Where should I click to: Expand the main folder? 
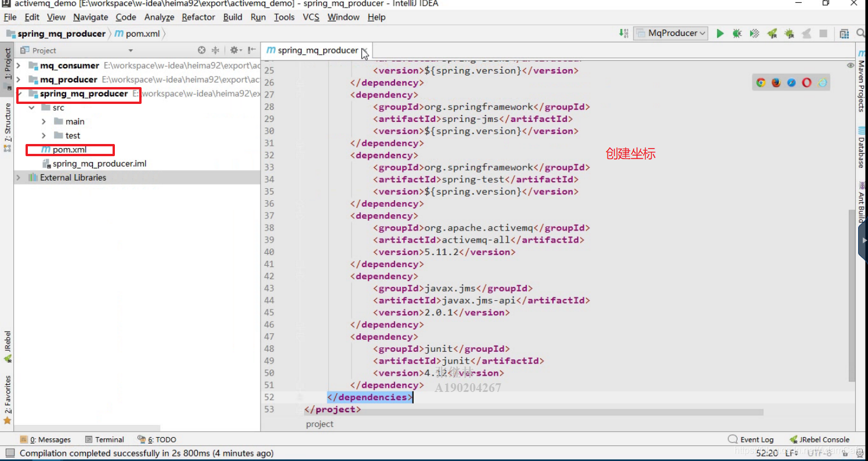pyautogui.click(x=44, y=121)
